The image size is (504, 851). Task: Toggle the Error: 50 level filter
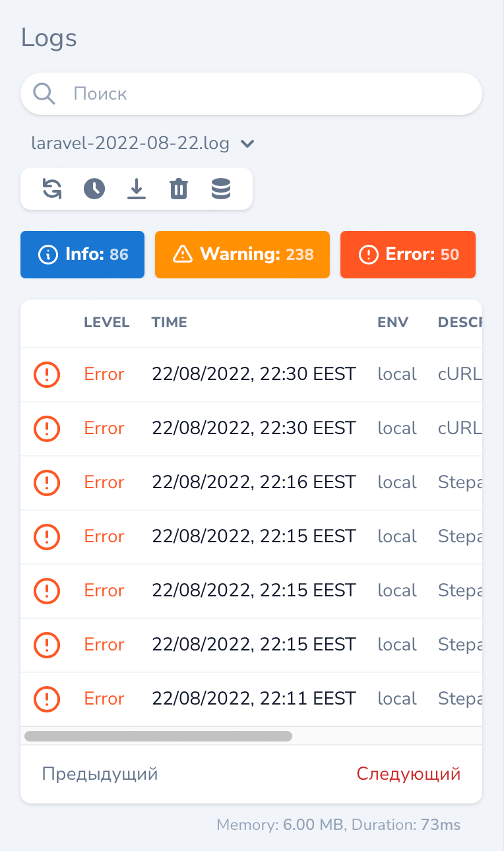coord(408,255)
